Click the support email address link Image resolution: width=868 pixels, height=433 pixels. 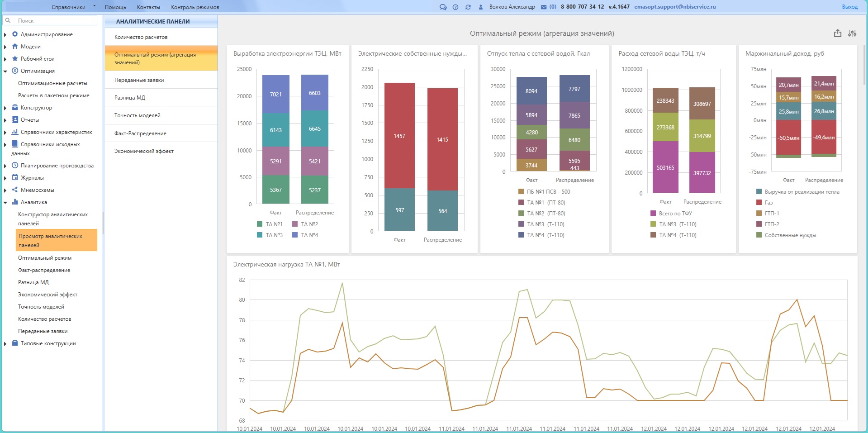coord(675,7)
